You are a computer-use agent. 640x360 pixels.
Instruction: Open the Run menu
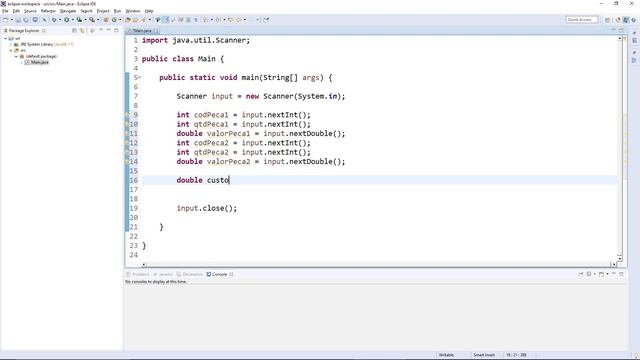click(x=117, y=11)
